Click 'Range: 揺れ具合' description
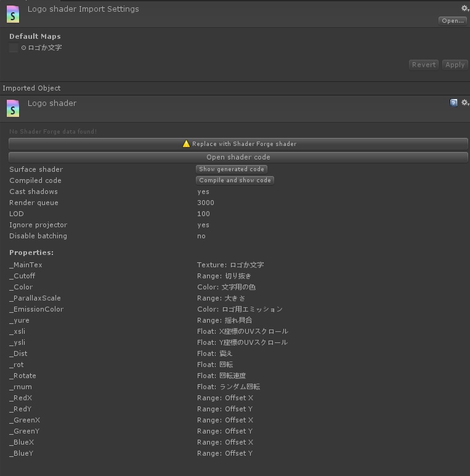This screenshot has width=470, height=476. [225, 320]
